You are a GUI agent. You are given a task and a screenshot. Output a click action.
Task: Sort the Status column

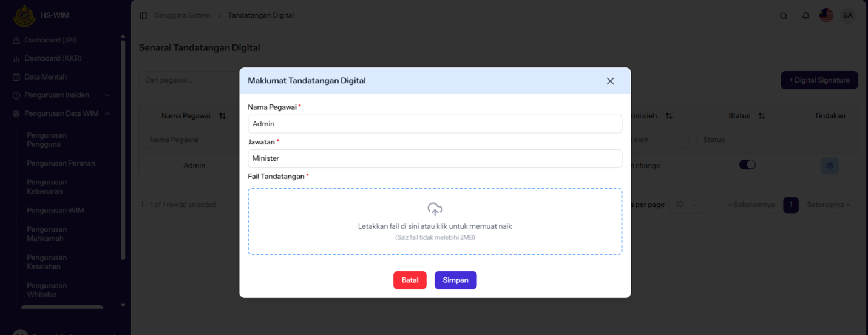click(762, 116)
